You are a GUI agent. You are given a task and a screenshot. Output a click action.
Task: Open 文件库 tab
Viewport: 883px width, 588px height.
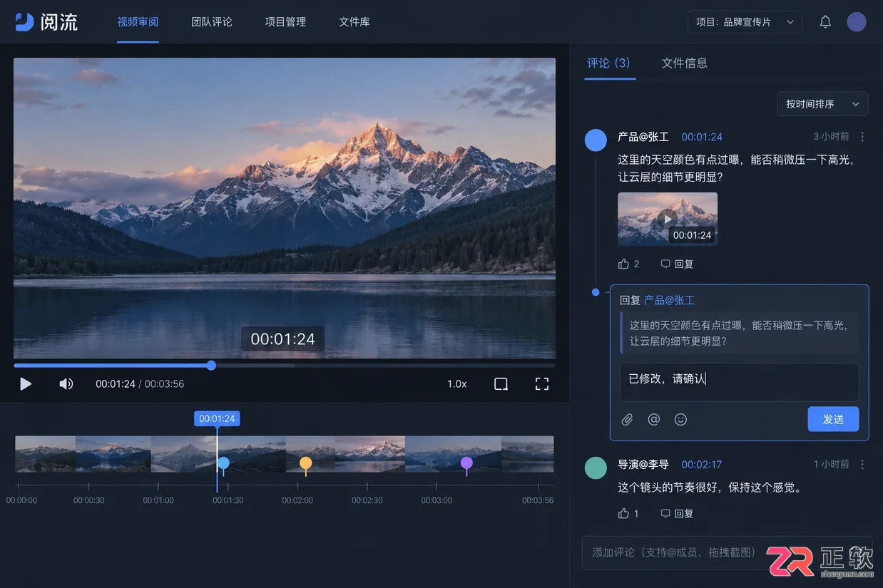354,22
